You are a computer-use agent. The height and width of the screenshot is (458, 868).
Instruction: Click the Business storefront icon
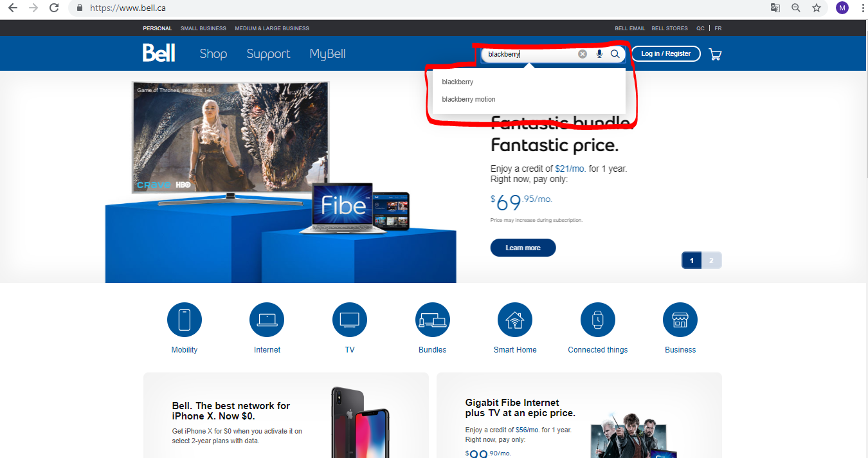click(x=680, y=320)
